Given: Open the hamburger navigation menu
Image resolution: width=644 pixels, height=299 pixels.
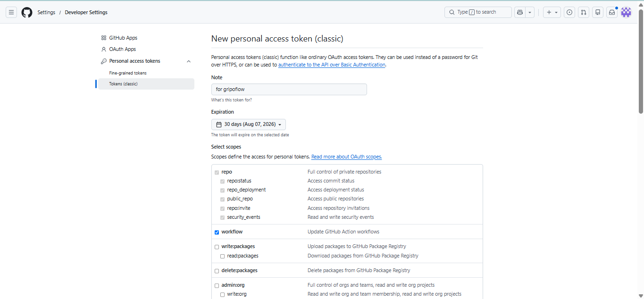Looking at the screenshot, I should (11, 12).
